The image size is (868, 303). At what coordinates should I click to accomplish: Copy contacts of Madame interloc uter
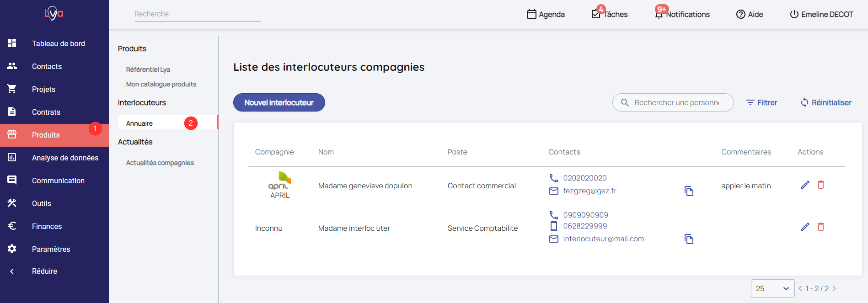pyautogui.click(x=689, y=239)
